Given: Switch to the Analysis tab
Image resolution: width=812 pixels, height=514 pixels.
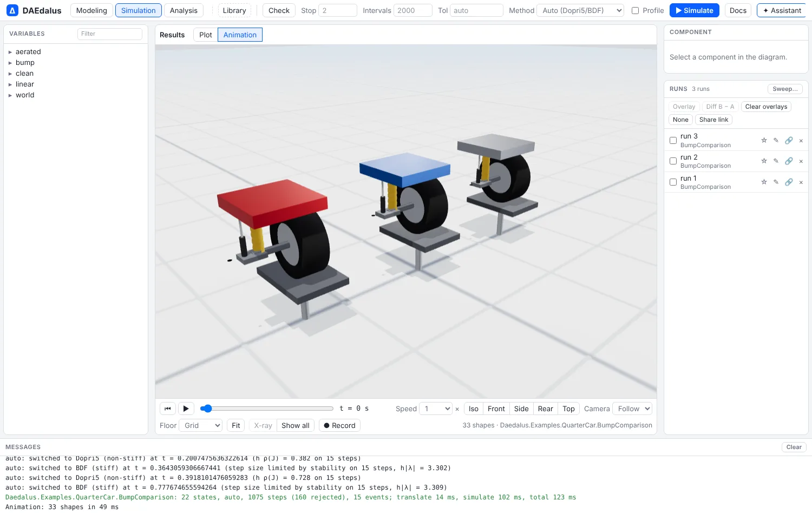Looking at the screenshot, I should point(184,10).
